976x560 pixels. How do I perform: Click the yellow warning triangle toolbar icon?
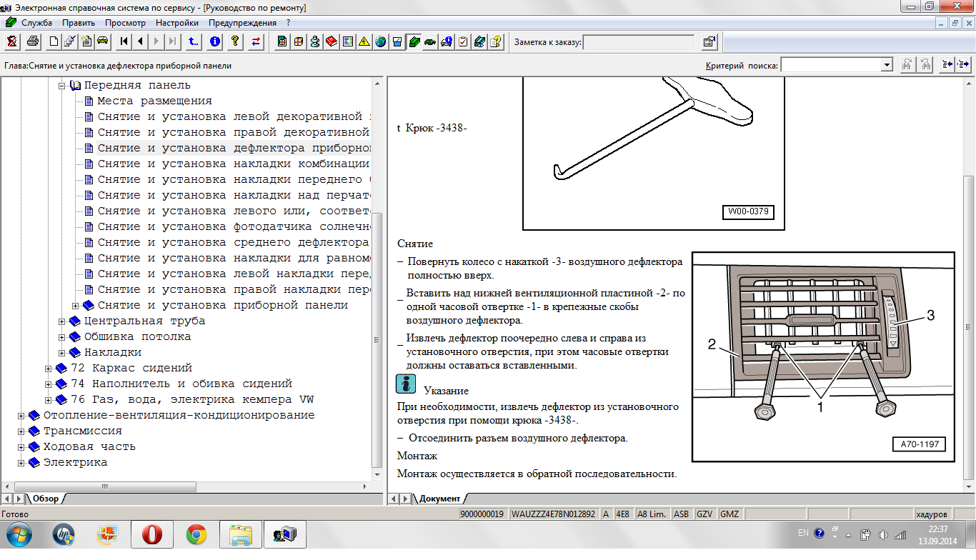coord(364,41)
